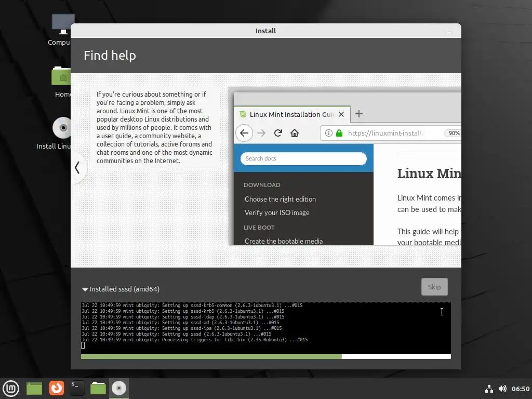Click browser home icon in slide image

295,133
